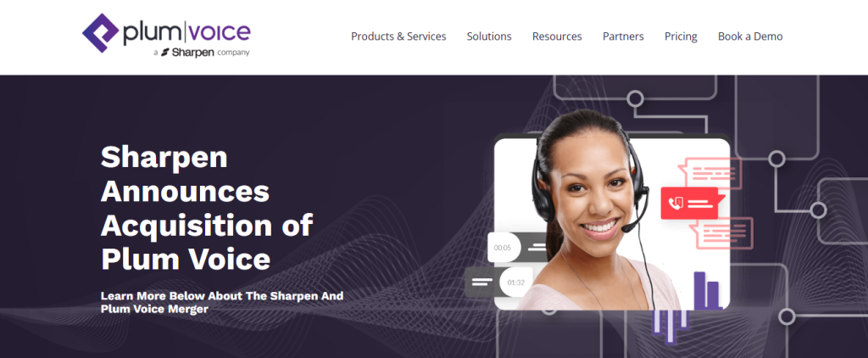
Task: Click the 01:32 timer bubble
Action: pos(516,282)
